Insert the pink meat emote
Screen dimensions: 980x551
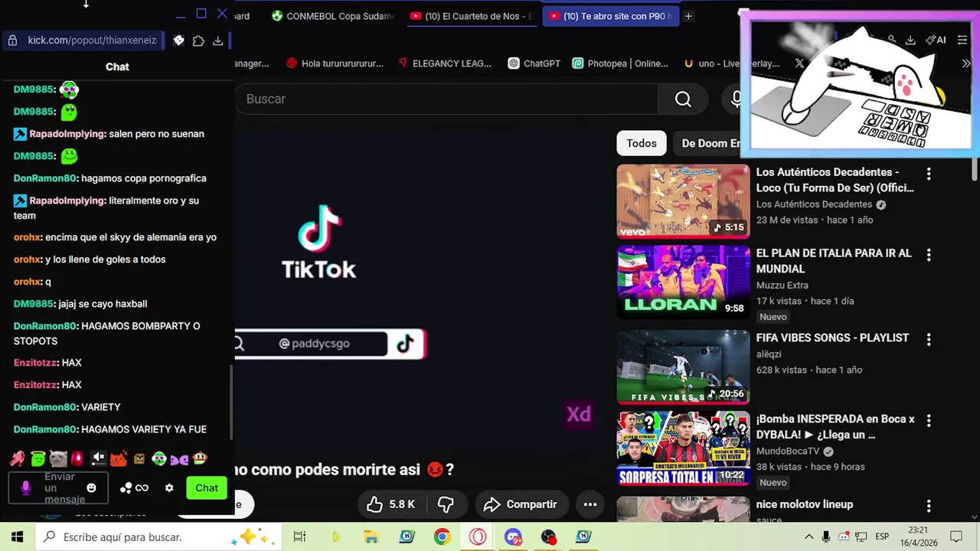coord(17,459)
